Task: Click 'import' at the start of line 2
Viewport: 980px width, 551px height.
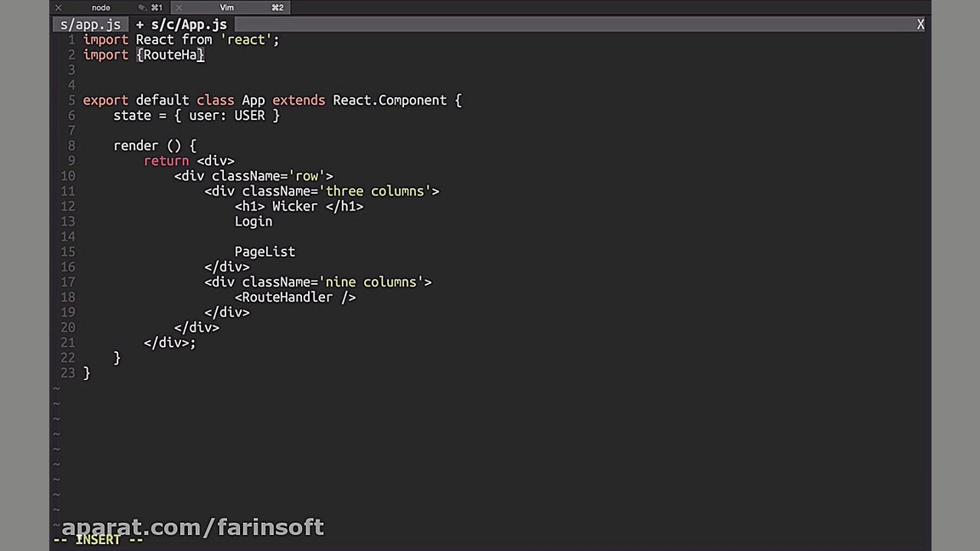Action: 105,55
